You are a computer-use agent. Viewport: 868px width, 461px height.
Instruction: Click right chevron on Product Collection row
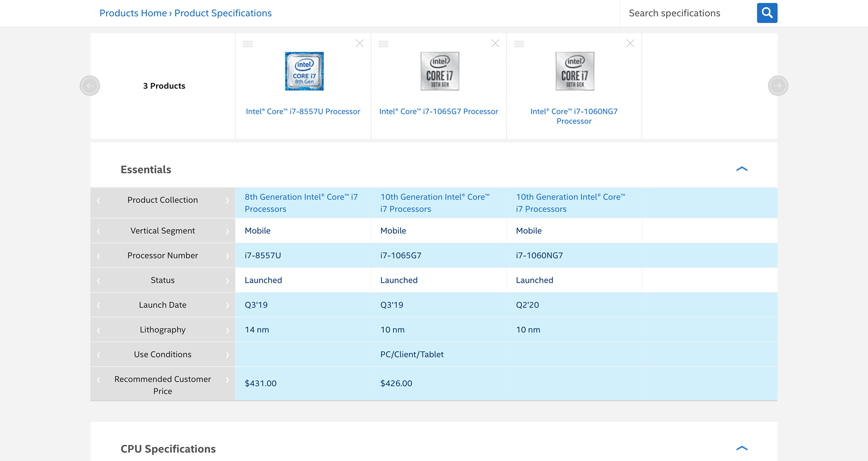click(x=227, y=200)
